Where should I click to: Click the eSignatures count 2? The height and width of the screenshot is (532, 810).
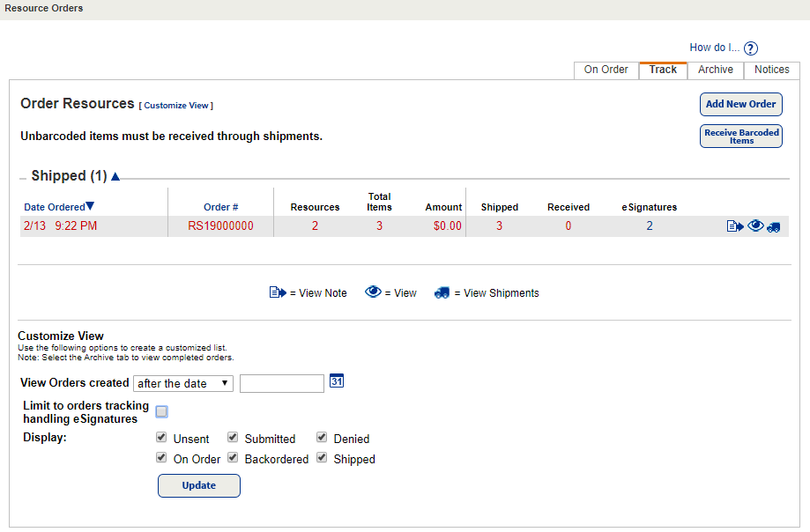tap(650, 226)
